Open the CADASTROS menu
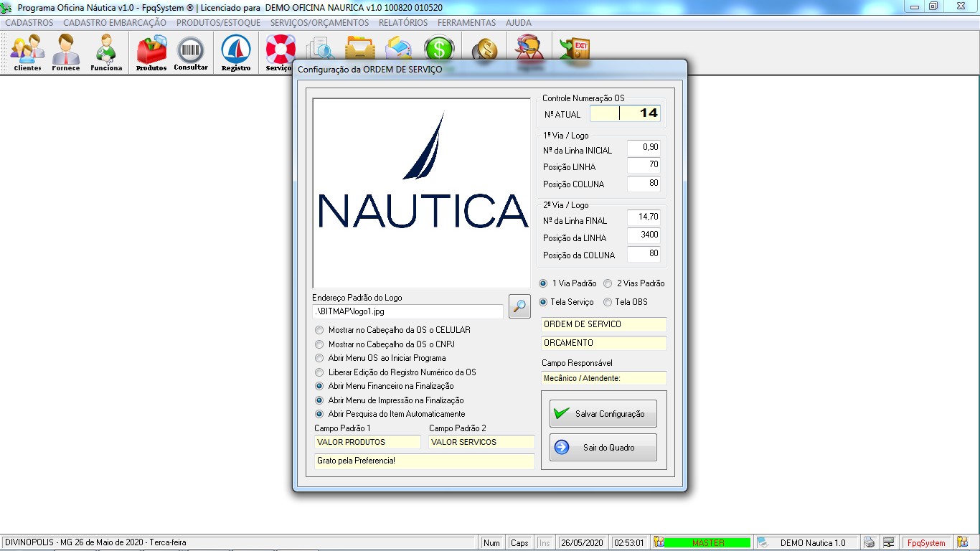Image resolution: width=980 pixels, height=551 pixels. (29, 23)
